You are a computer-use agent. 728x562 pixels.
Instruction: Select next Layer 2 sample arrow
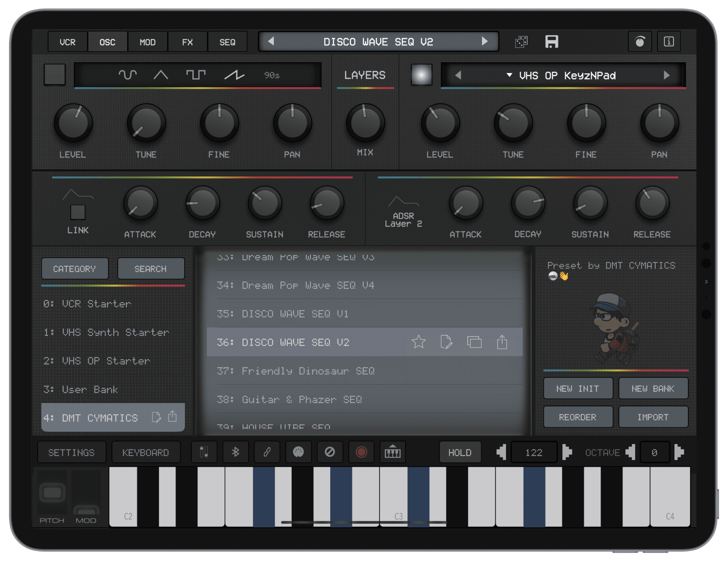click(x=666, y=75)
